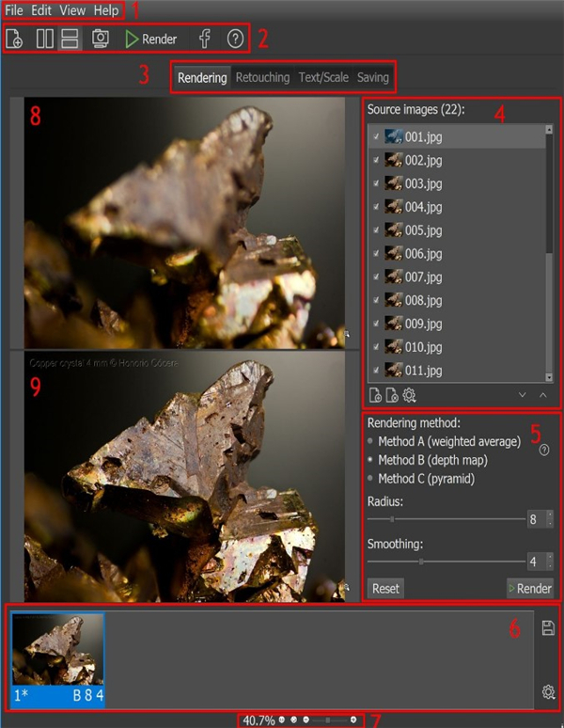Click the save result icon beside thumbnails
The width and height of the screenshot is (564, 728).
[548, 627]
